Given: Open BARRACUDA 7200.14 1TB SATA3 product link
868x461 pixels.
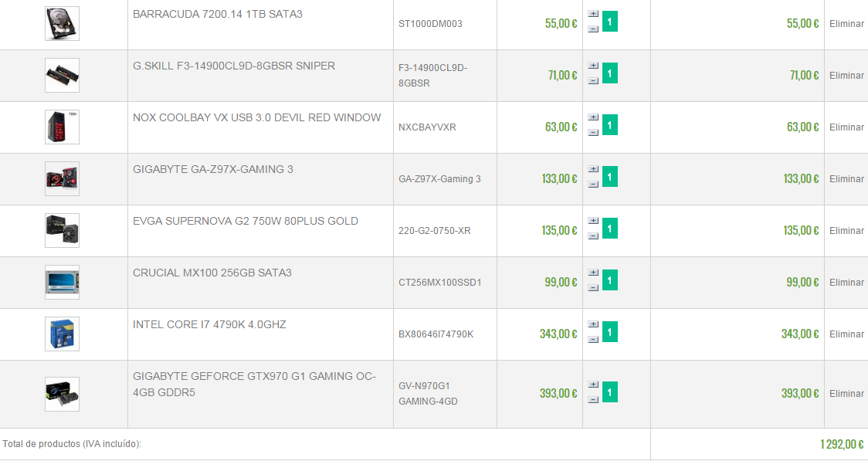Looking at the screenshot, I should click(218, 14).
